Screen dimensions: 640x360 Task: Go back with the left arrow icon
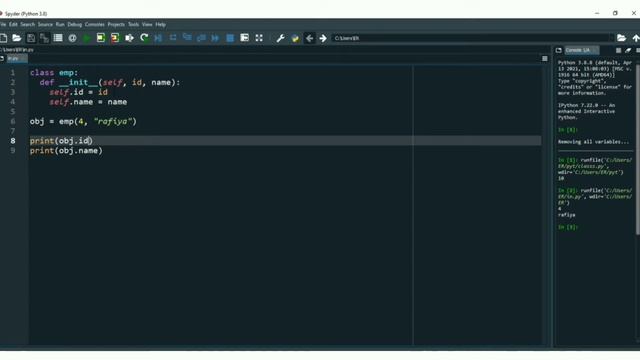point(309,38)
